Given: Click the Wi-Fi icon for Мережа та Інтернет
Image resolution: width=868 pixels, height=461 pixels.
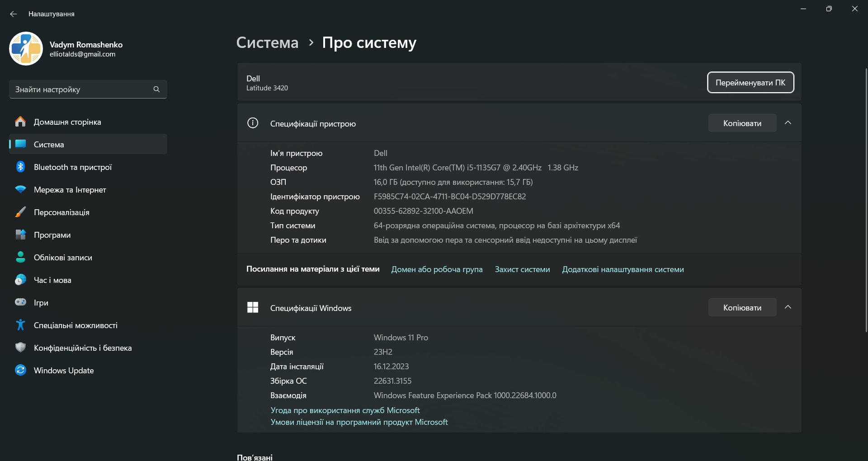Looking at the screenshot, I should [x=20, y=189].
